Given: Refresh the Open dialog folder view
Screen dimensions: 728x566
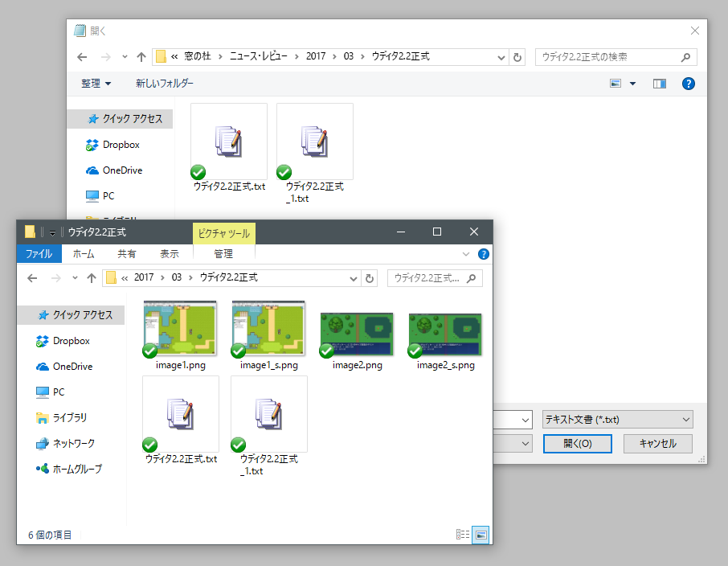Looking at the screenshot, I should pyautogui.click(x=517, y=57).
